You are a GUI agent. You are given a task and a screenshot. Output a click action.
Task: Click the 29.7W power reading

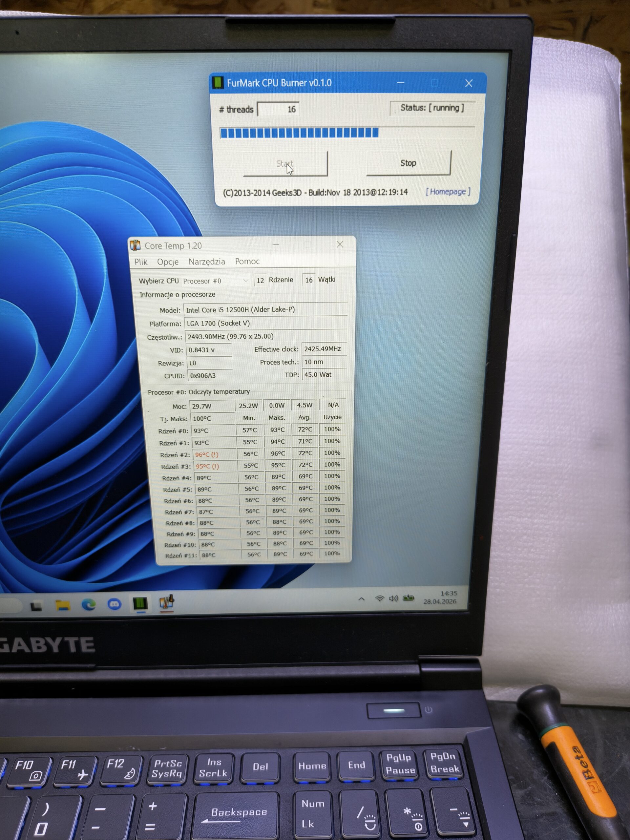pyautogui.click(x=212, y=406)
